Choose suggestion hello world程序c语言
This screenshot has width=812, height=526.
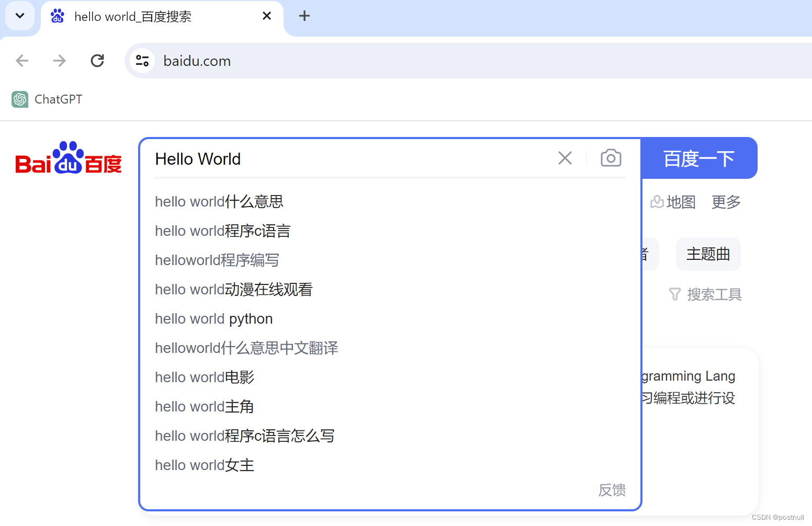coord(390,231)
